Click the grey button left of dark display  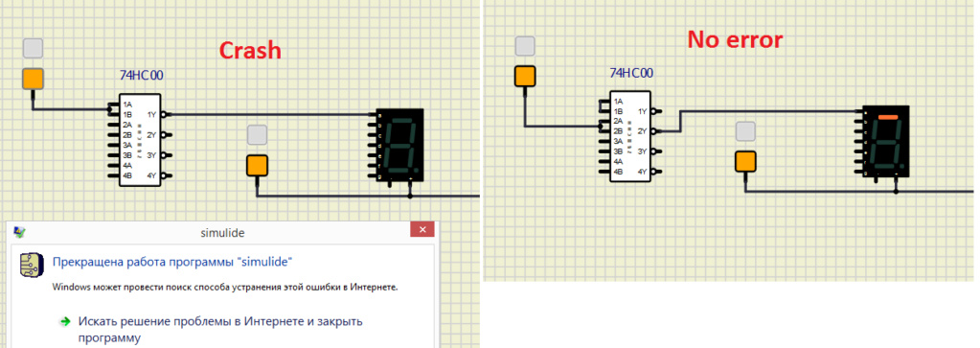click(257, 134)
